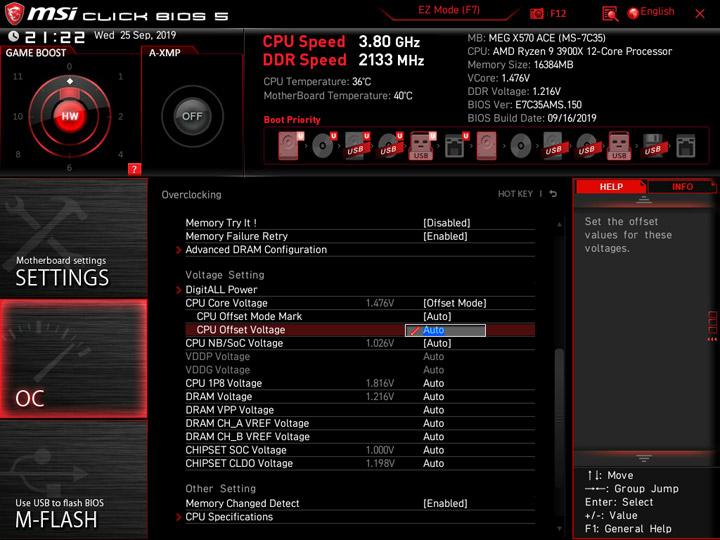720x540 pixels.
Task: Click the F12 screenshot label
Action: [558, 14]
